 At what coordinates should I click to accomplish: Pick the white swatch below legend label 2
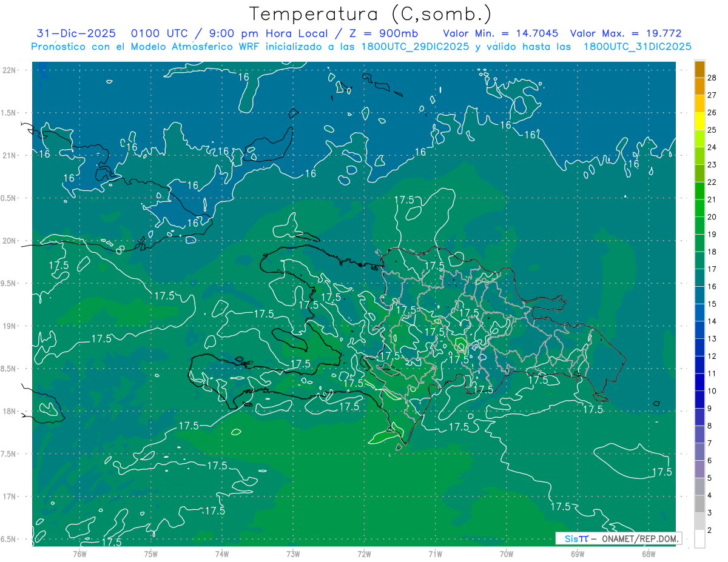(699, 539)
